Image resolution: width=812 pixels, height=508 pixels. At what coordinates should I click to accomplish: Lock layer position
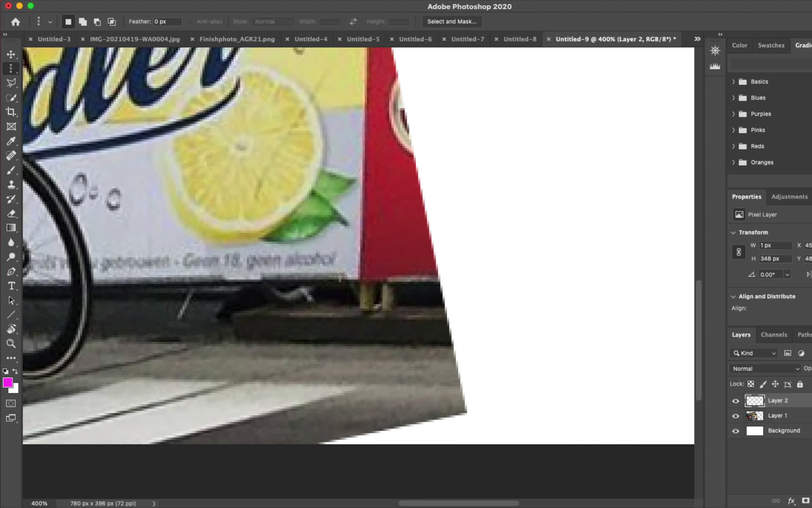(775, 384)
